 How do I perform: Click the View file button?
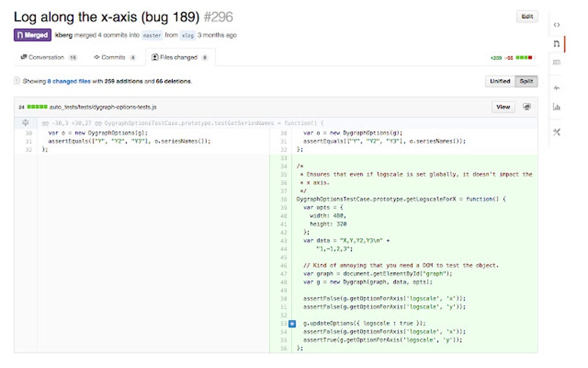503,107
